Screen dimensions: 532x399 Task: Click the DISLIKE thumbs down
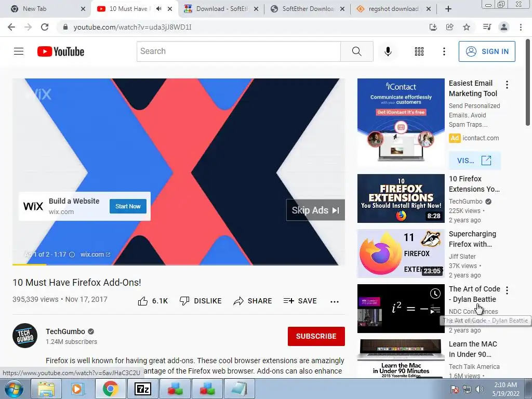[201, 301]
